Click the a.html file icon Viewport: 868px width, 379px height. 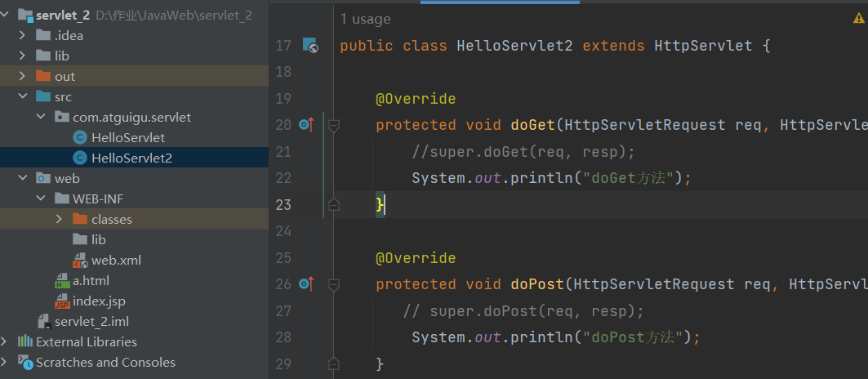coord(61,281)
